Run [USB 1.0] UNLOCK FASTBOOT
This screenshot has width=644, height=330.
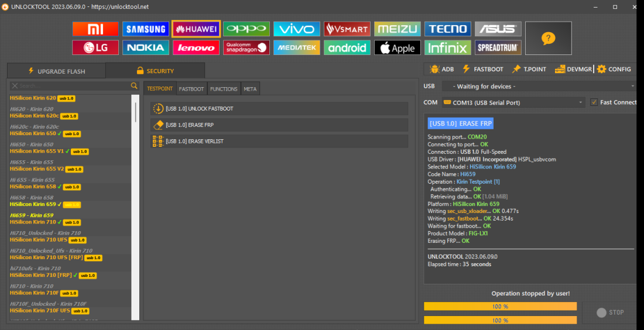[x=279, y=109]
